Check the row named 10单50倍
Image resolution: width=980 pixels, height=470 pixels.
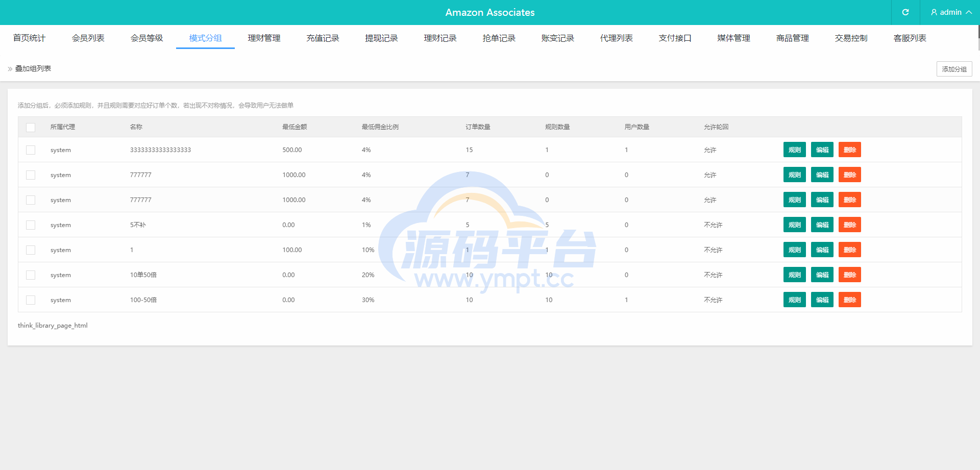point(31,275)
